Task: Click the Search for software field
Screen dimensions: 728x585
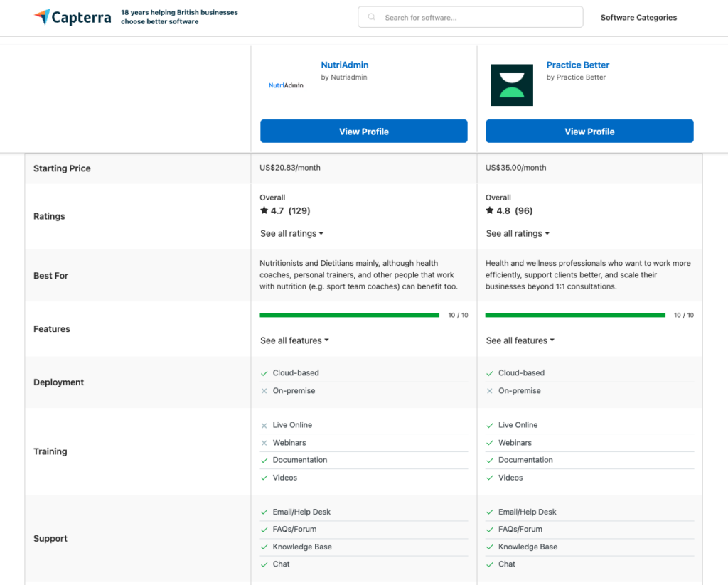Action: coord(471,17)
